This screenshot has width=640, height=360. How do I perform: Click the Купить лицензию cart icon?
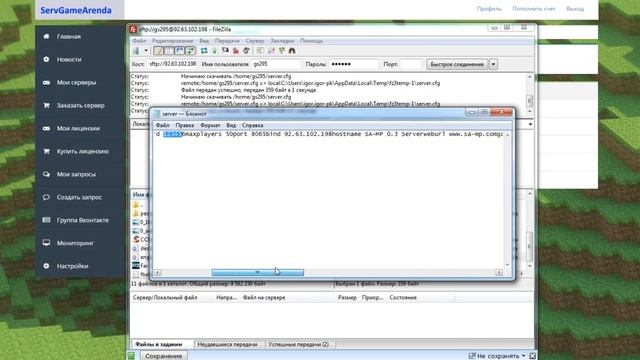[47, 151]
